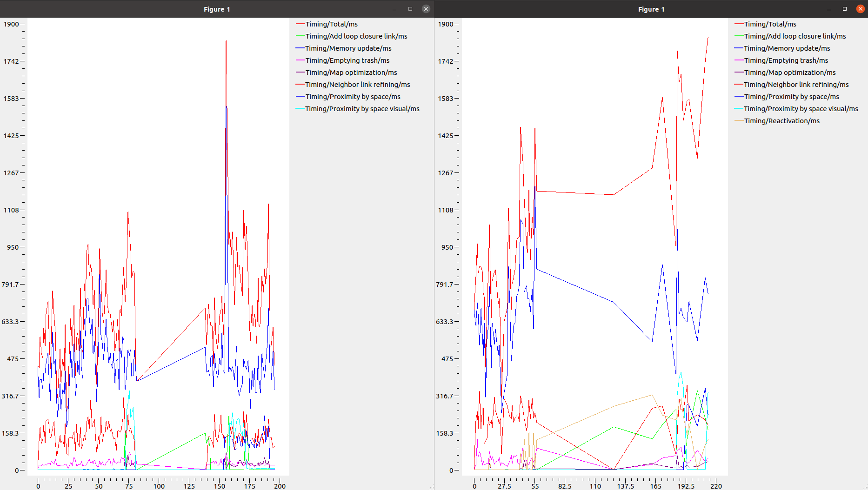Maximize the right Figure 1 window

click(x=844, y=9)
